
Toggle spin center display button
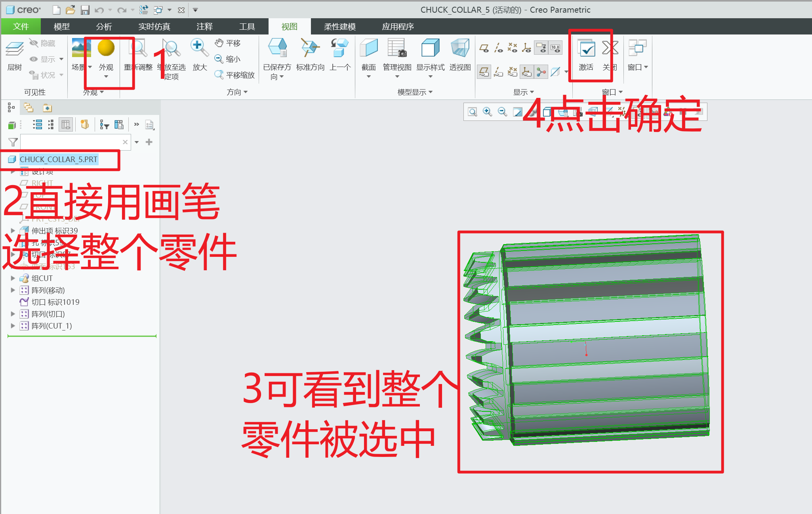pos(541,72)
